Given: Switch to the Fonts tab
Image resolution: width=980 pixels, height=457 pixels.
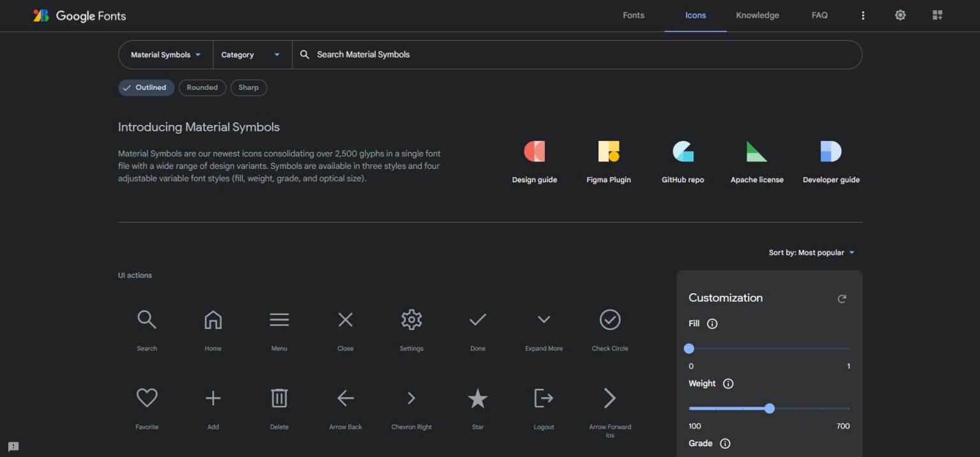Looking at the screenshot, I should tap(633, 15).
